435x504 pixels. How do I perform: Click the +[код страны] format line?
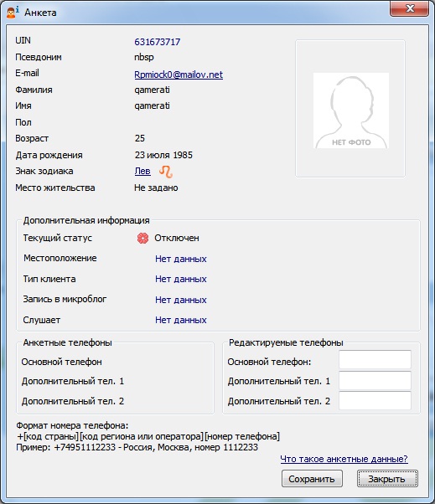coord(148,436)
